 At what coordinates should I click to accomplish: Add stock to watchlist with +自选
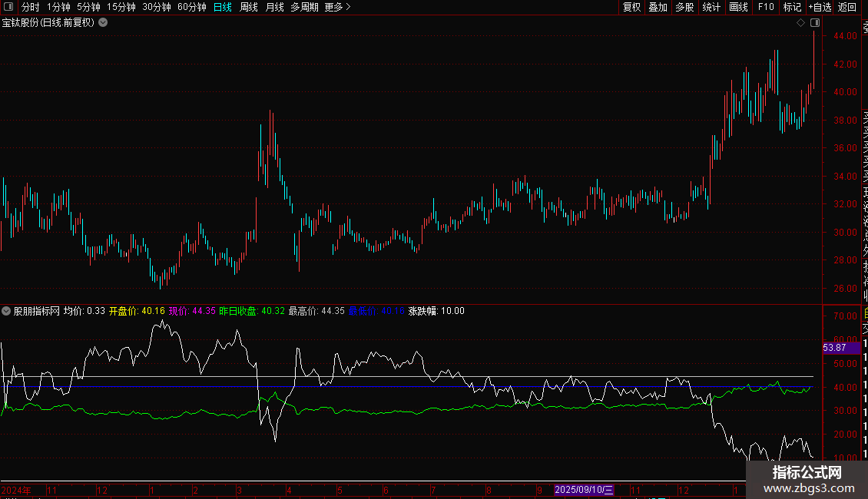click(820, 7)
